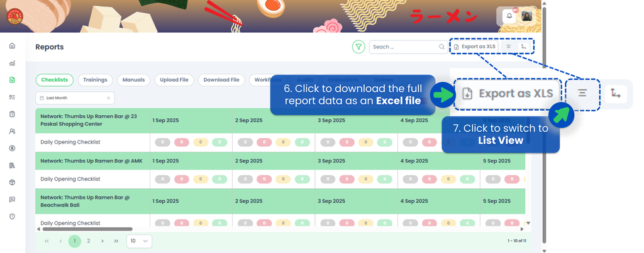644x253 pixels.
Task: Click into the Search input field
Action: 402,47
